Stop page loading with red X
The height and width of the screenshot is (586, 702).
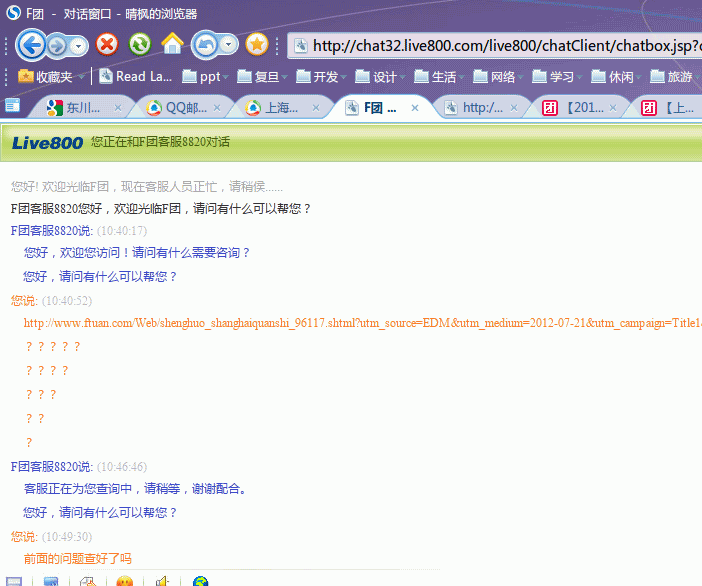[107, 45]
